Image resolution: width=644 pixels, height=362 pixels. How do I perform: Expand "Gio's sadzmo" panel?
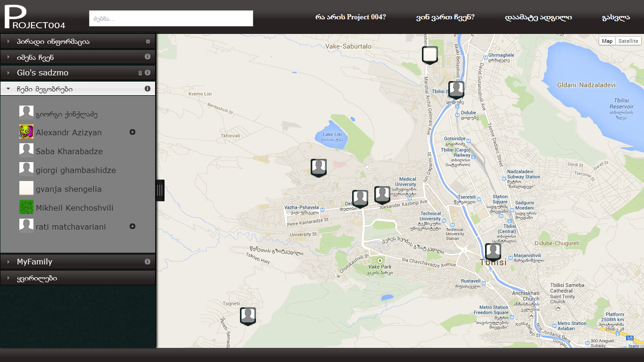click(78, 73)
